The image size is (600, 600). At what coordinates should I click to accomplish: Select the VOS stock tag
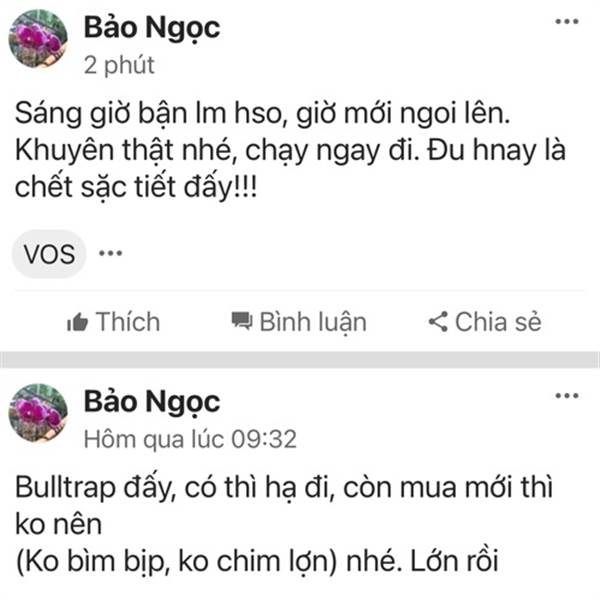tap(49, 254)
